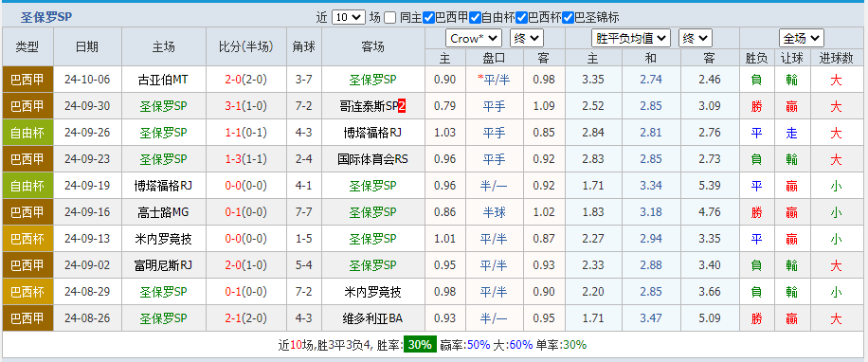Click the 巴西甲 tag for 24-10-06

(x=27, y=80)
